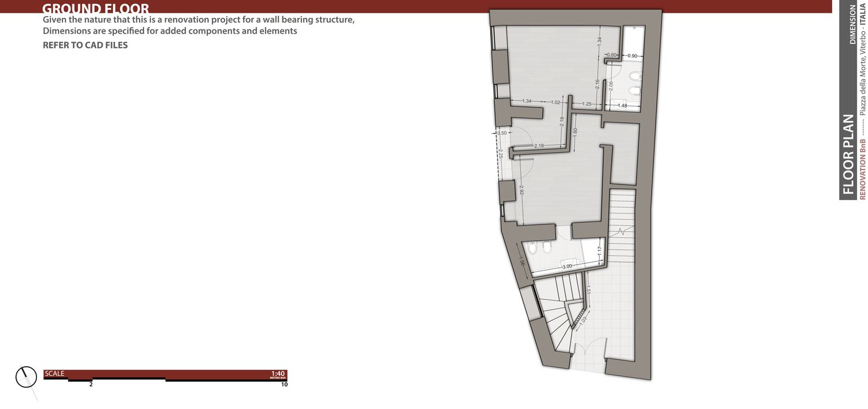Click the 2 meter mark on scale bar
The image size is (868, 409).
click(91, 384)
